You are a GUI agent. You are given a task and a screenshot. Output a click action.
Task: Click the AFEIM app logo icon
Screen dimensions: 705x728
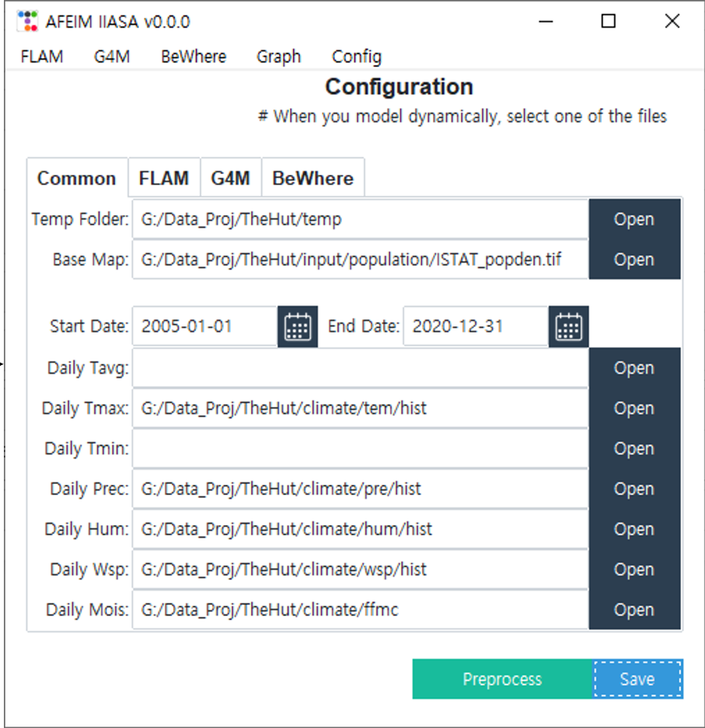(x=27, y=21)
